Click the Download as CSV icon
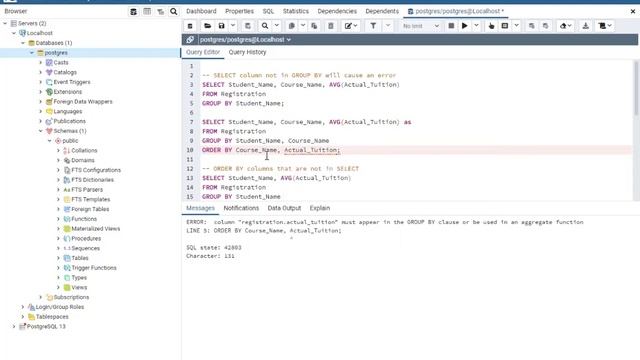 coord(585,26)
